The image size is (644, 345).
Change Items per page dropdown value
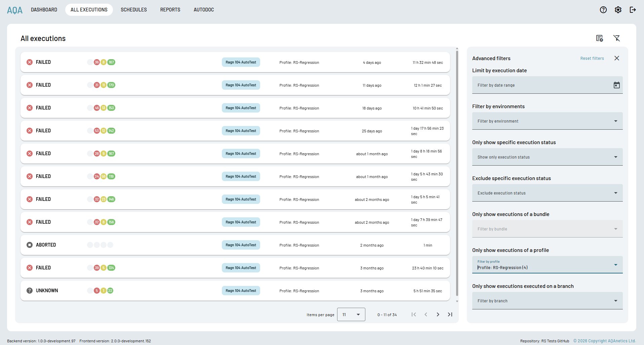[x=351, y=314]
